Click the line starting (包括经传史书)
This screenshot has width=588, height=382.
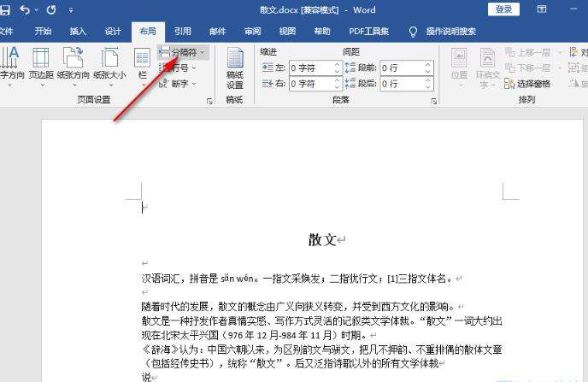point(291,363)
